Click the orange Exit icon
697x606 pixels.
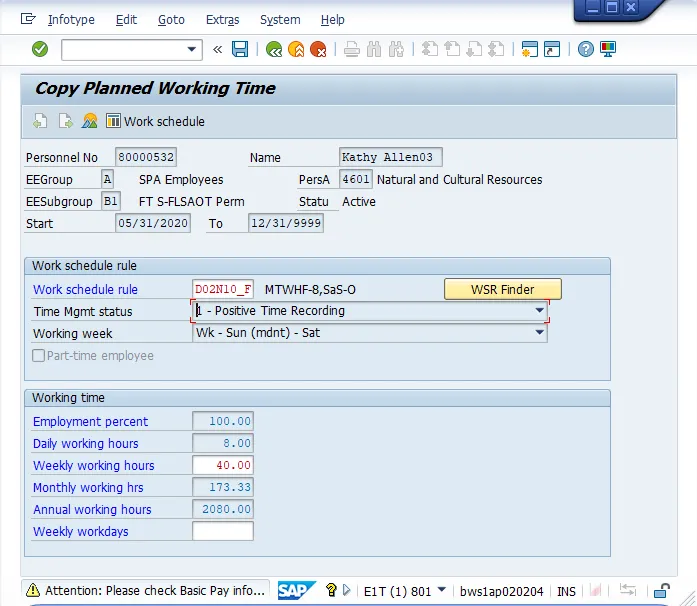point(296,49)
